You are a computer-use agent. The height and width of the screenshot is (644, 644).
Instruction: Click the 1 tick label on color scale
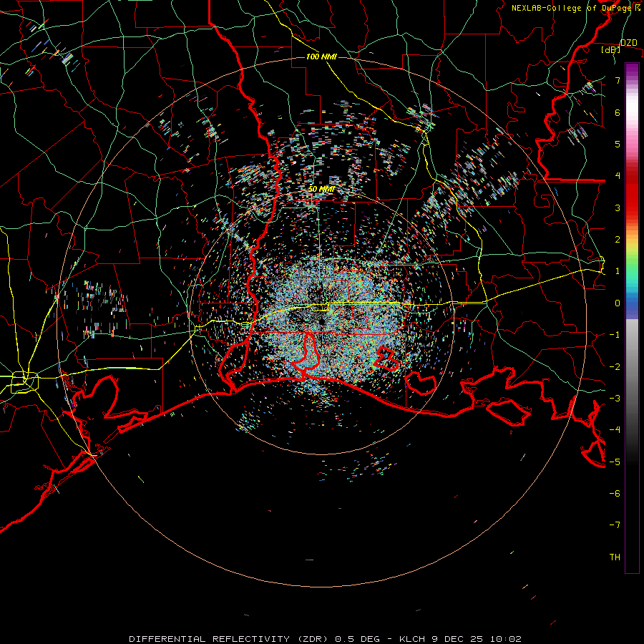tap(618, 271)
